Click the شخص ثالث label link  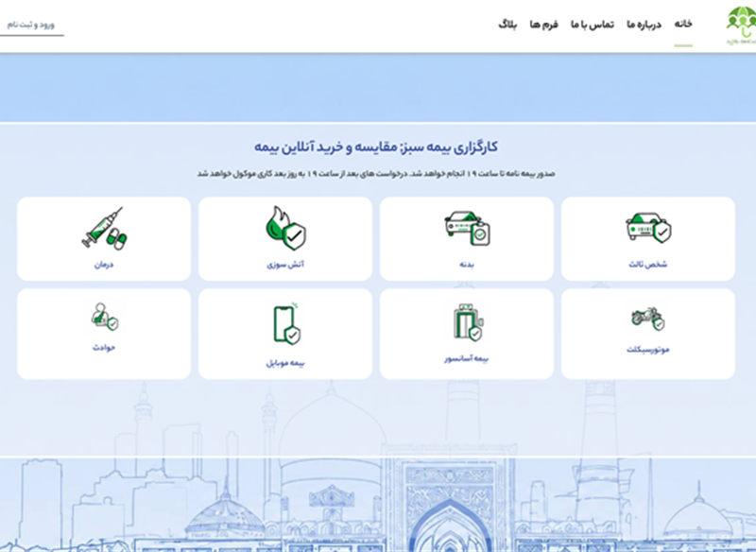[648, 265]
